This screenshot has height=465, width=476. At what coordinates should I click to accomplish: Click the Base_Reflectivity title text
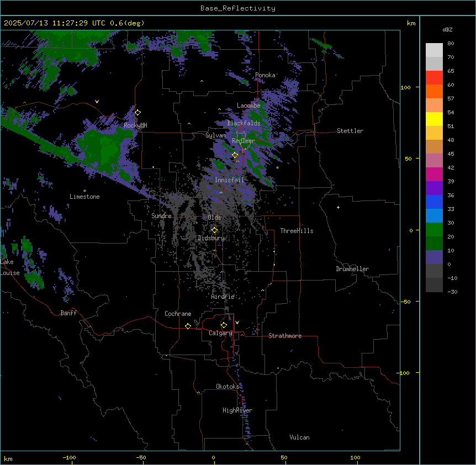coord(238,8)
